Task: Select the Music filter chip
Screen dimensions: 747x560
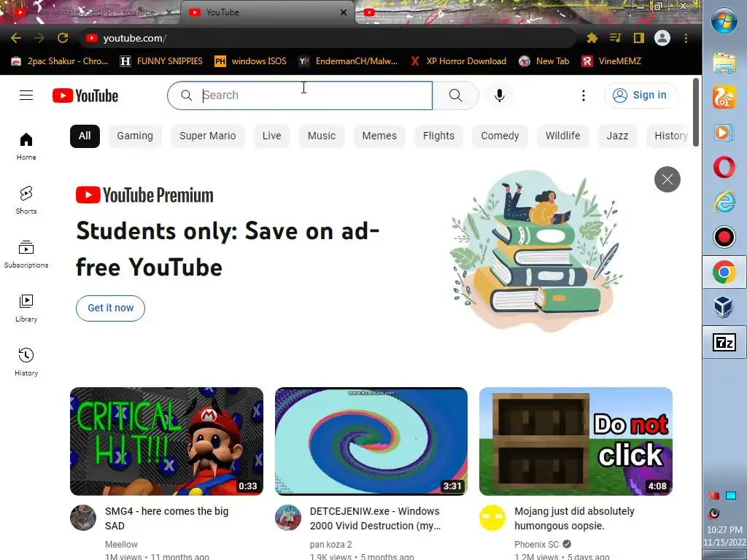Action: pyautogui.click(x=322, y=136)
